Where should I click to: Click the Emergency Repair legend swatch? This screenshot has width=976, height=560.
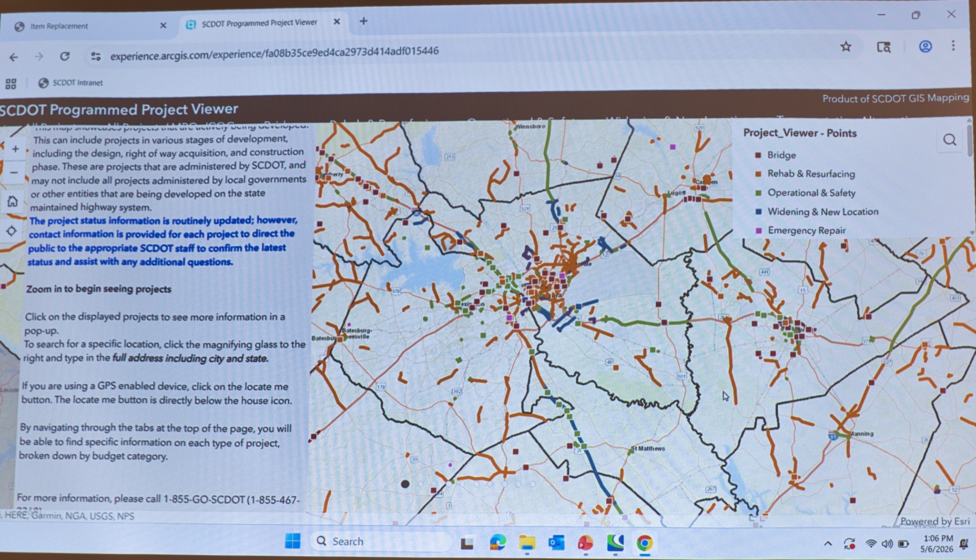[x=758, y=230]
